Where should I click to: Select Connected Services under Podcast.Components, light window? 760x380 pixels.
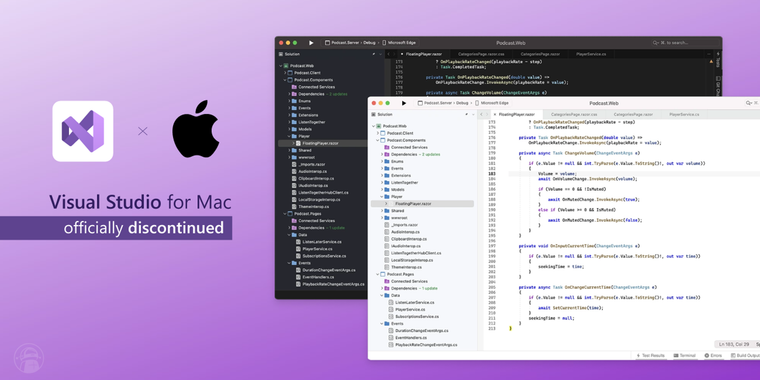(409, 147)
